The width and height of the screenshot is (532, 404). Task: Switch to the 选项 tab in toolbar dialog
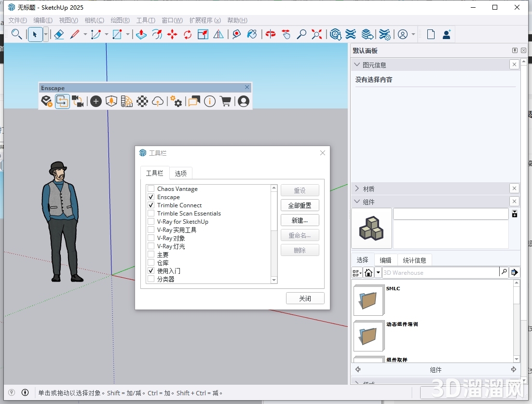coord(180,174)
